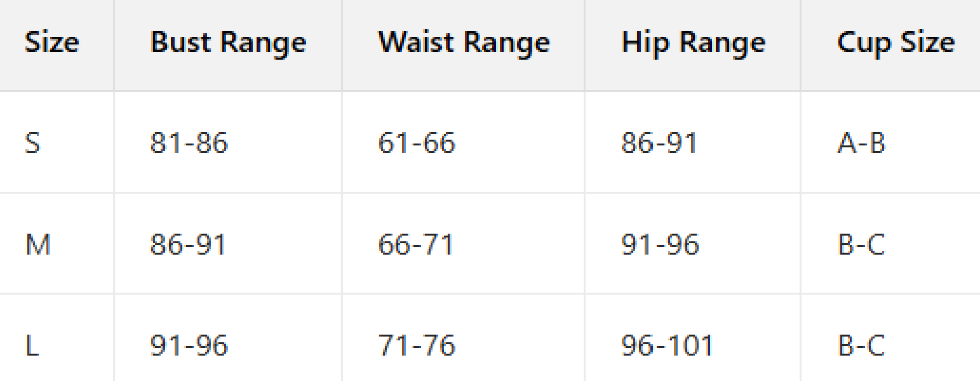Click bust range 86-91 in M row
Image resolution: width=980 pixels, height=381 pixels.
[189, 244]
